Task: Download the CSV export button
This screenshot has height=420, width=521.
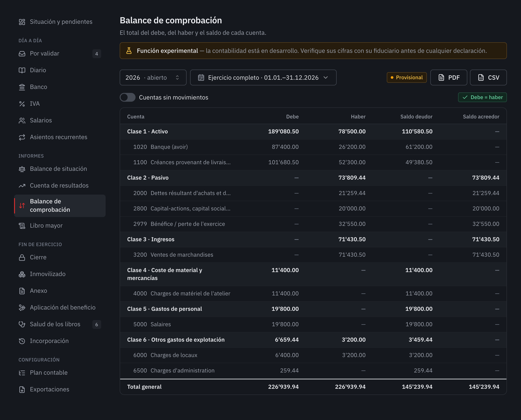Action: (488, 77)
